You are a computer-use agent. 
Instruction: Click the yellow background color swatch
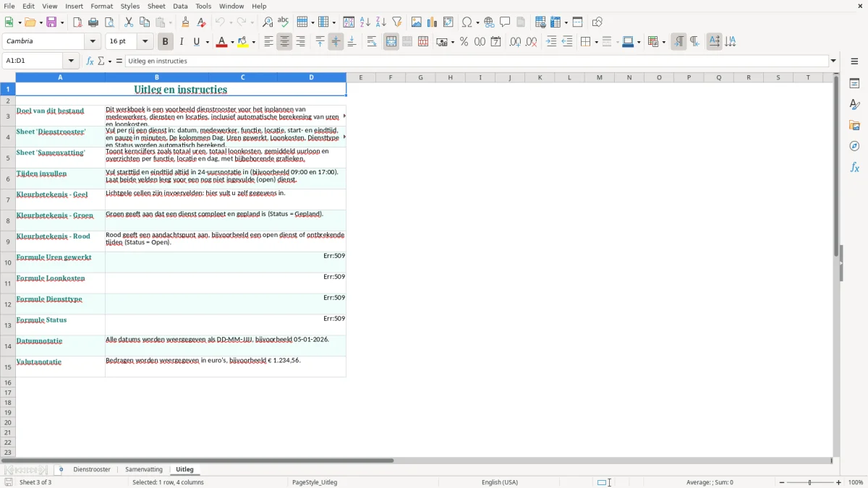click(244, 42)
